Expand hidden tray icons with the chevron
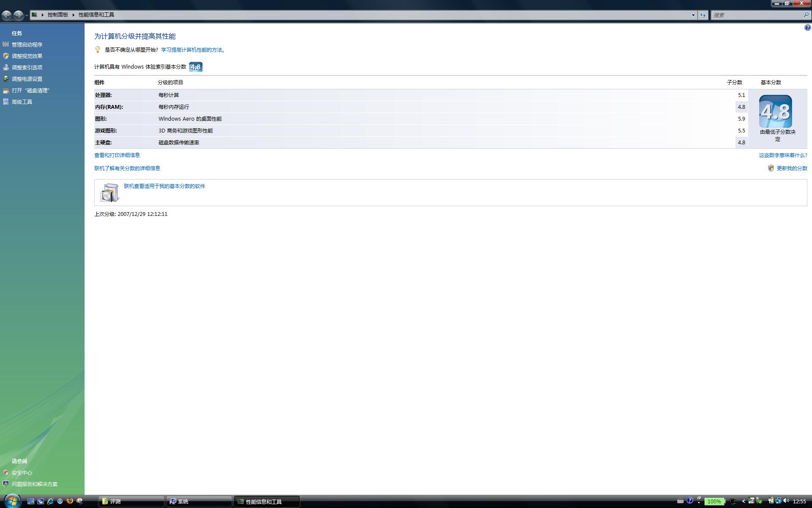Viewport: 812px width, 508px height. tap(743, 501)
